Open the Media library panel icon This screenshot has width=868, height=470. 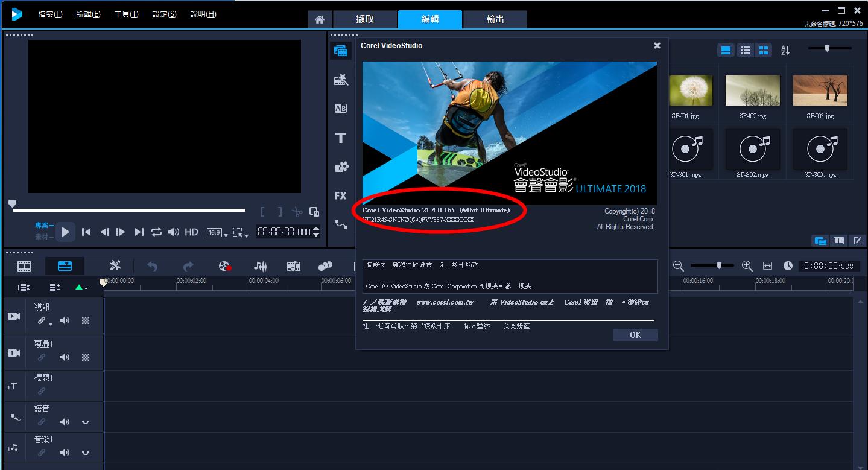pyautogui.click(x=341, y=51)
